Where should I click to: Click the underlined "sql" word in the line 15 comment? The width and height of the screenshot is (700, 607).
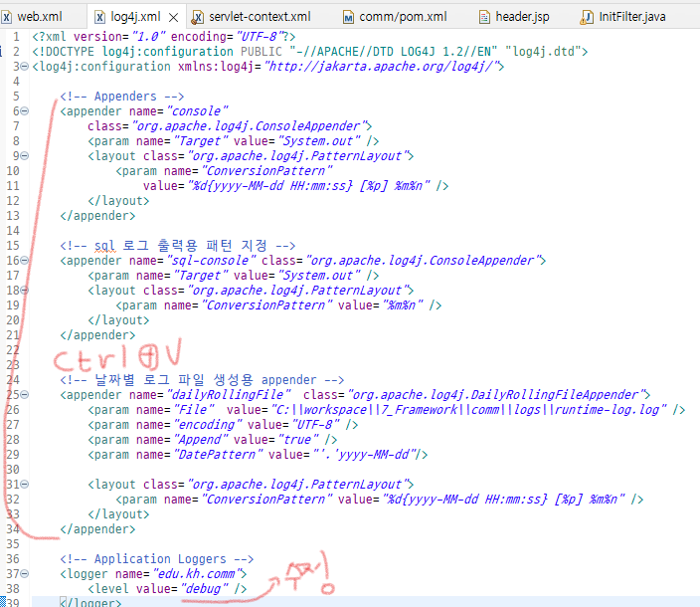[104, 246]
